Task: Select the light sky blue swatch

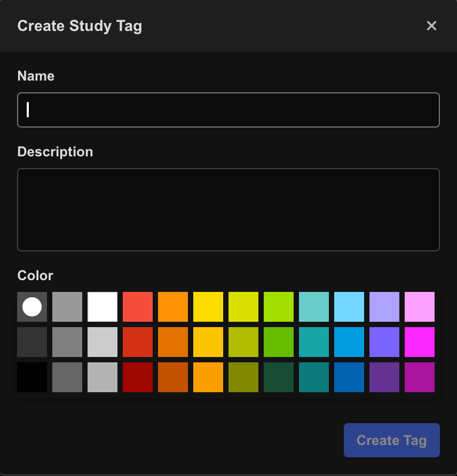Action: [x=349, y=307]
